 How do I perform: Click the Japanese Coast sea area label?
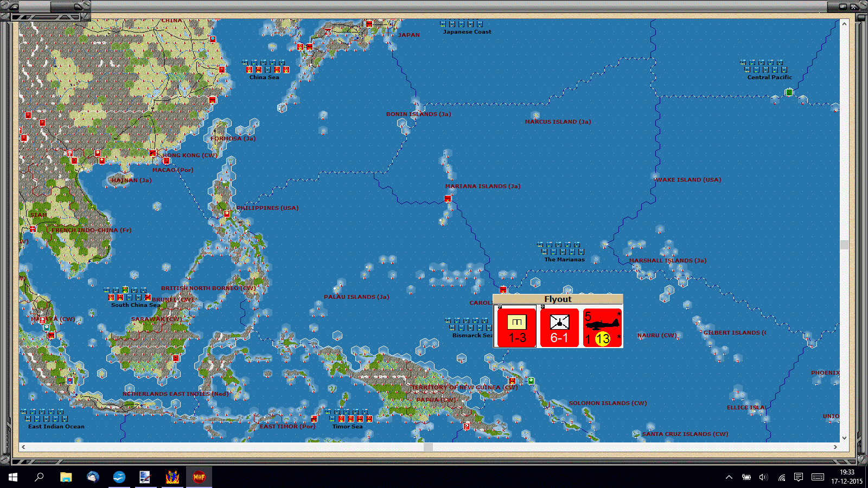[x=467, y=32]
